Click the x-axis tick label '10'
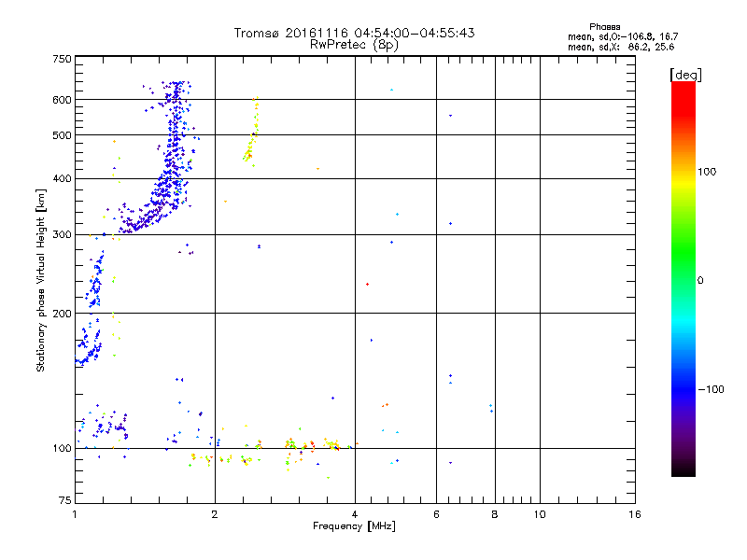Image resolution: width=747 pixels, height=560 pixels. (540, 514)
